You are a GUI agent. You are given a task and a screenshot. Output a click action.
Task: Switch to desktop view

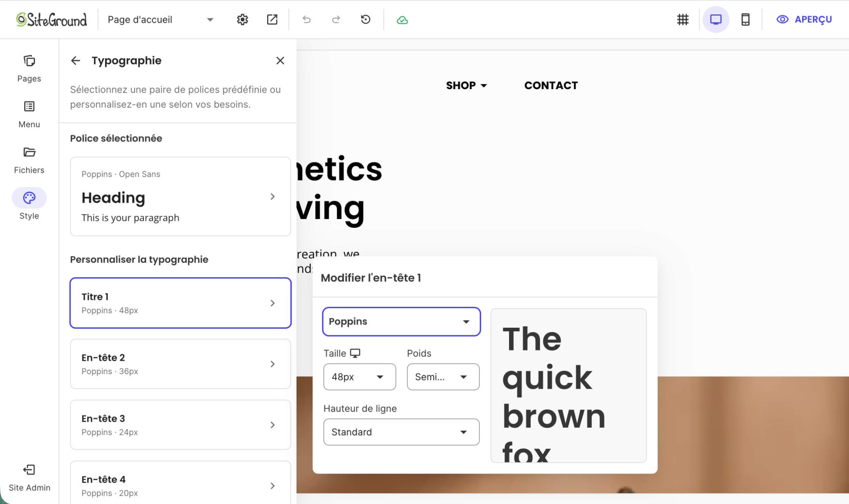point(716,20)
